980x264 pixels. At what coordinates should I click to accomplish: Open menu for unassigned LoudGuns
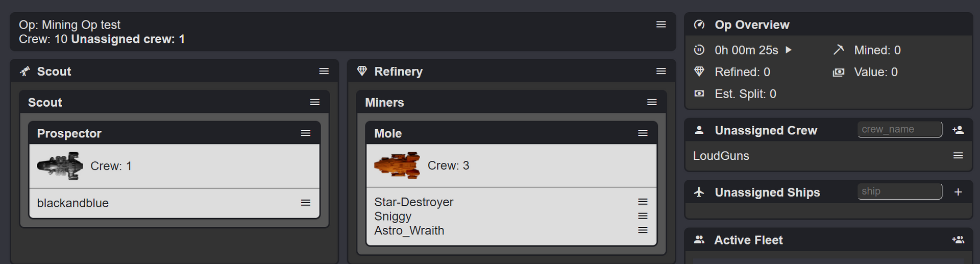pyautogui.click(x=958, y=156)
